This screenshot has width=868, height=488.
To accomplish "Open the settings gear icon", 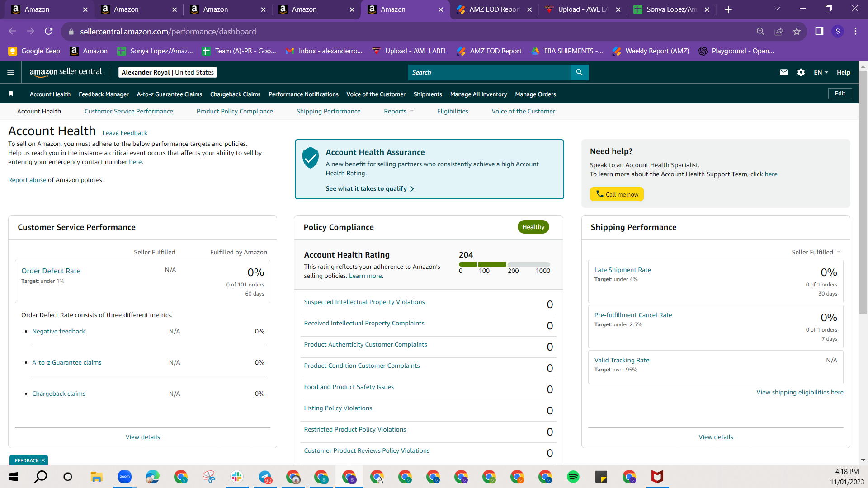I will tap(801, 72).
